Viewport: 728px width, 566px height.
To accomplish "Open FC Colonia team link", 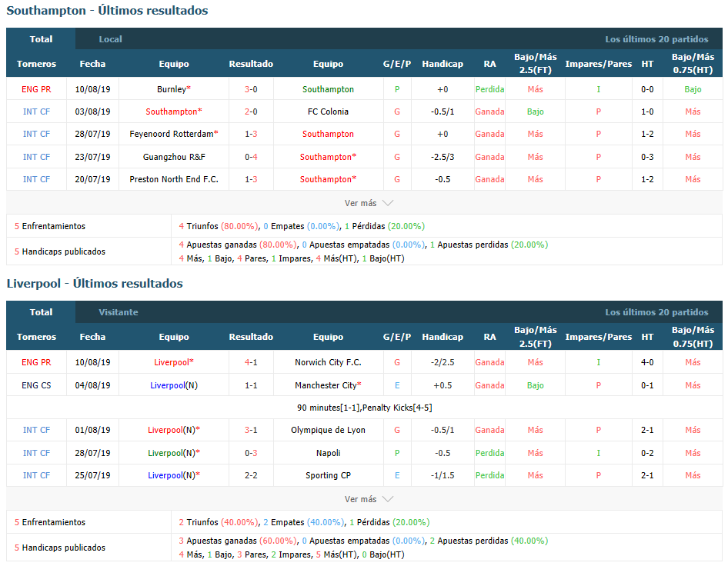I will click(x=328, y=112).
